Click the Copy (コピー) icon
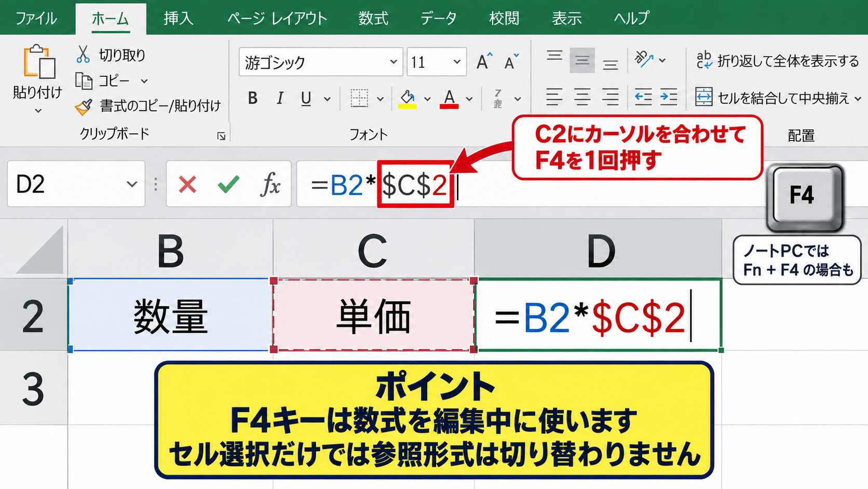The height and width of the screenshot is (489, 868). pyautogui.click(x=84, y=81)
